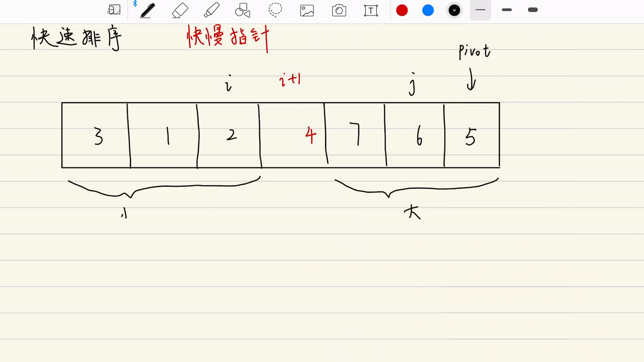Open the shapes tool

pos(242,10)
